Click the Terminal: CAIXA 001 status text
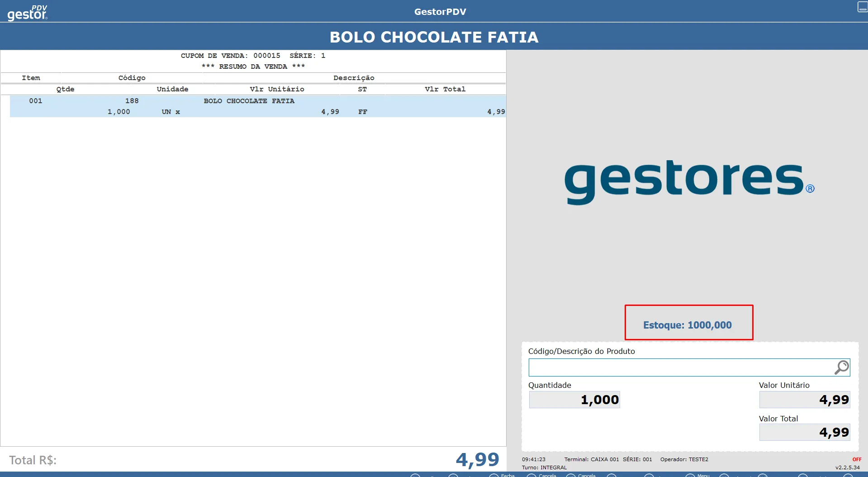Image resolution: width=868 pixels, height=477 pixels. coord(591,459)
